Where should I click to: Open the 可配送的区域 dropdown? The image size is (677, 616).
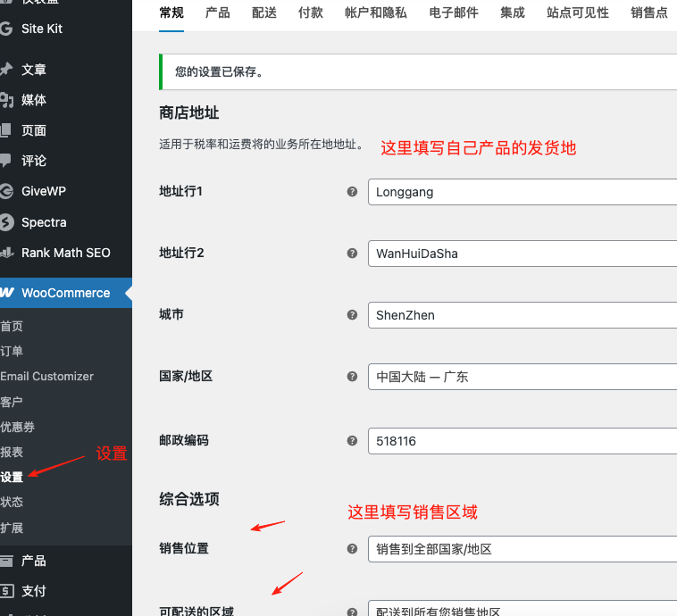522,610
